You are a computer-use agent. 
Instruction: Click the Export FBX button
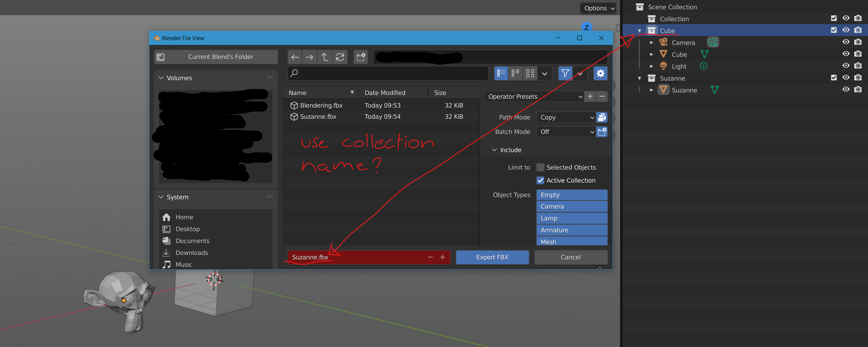(492, 257)
